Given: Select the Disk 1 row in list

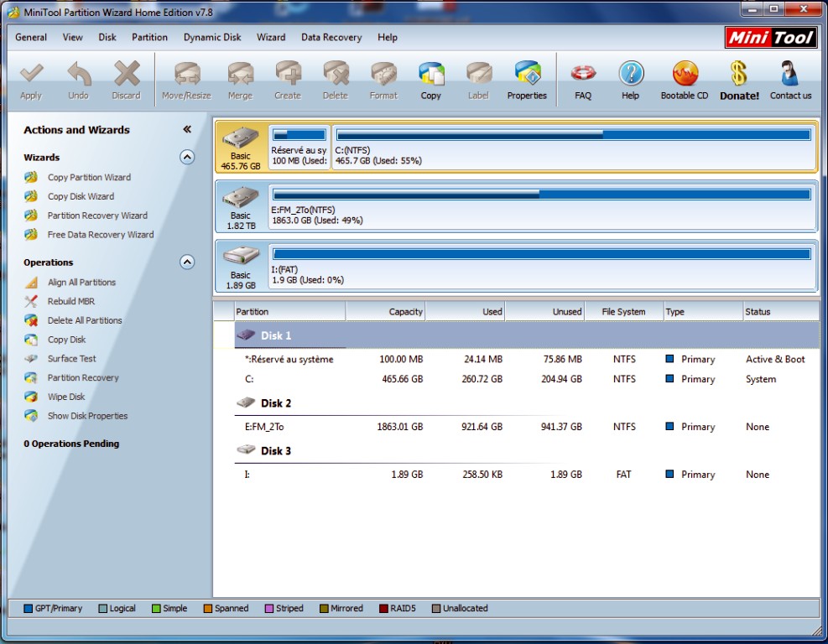Looking at the screenshot, I should (x=527, y=335).
